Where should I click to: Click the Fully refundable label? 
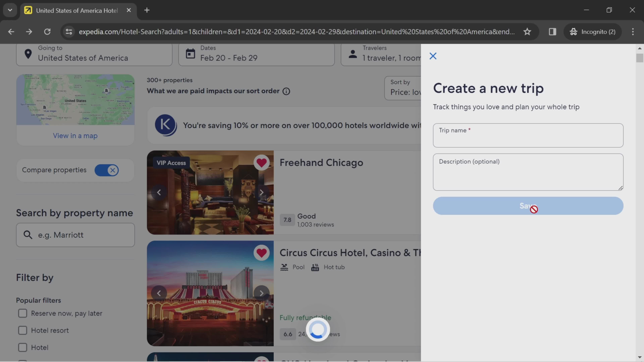305,318
